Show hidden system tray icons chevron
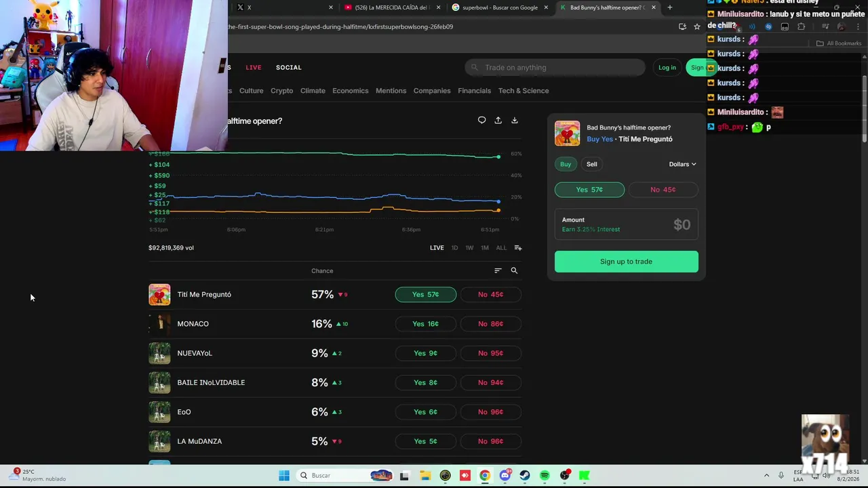 [x=766, y=475]
